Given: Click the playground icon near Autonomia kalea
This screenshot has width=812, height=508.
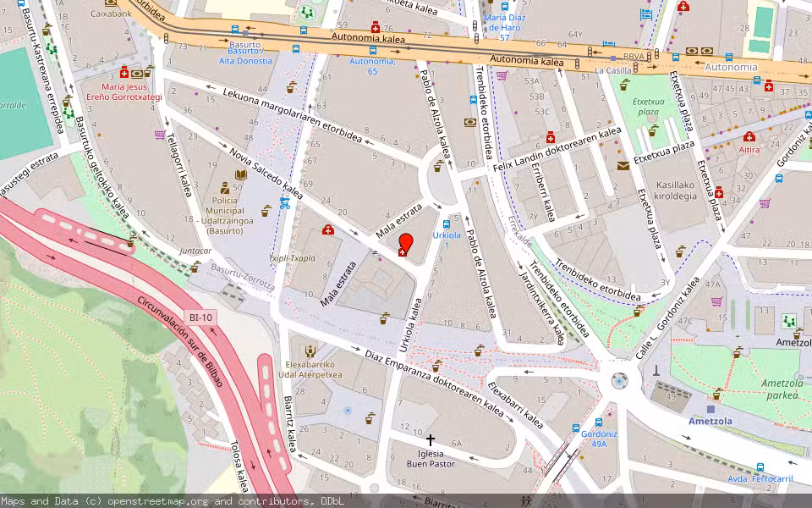Looking at the screenshot, I should pyautogui.click(x=306, y=13).
